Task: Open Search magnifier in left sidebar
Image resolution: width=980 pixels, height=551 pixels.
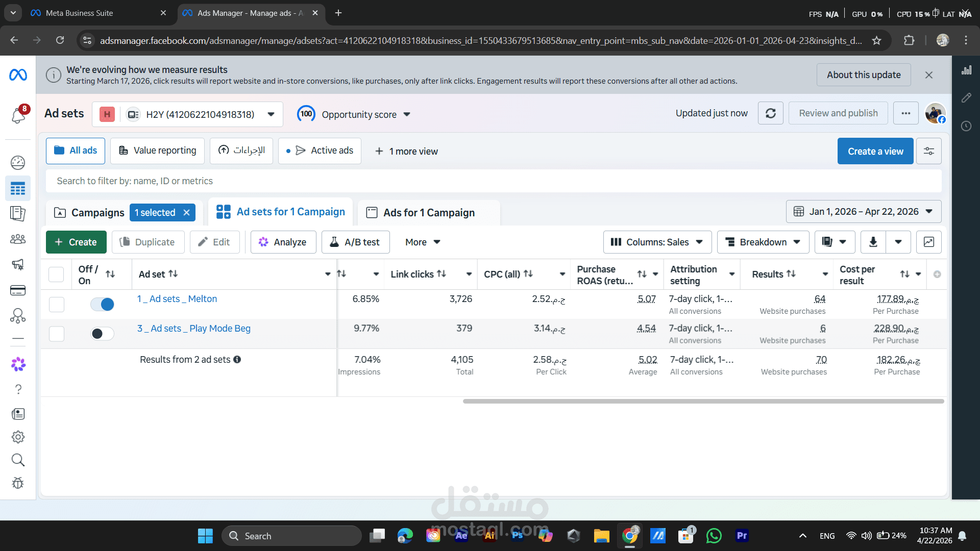Action: coord(18,460)
